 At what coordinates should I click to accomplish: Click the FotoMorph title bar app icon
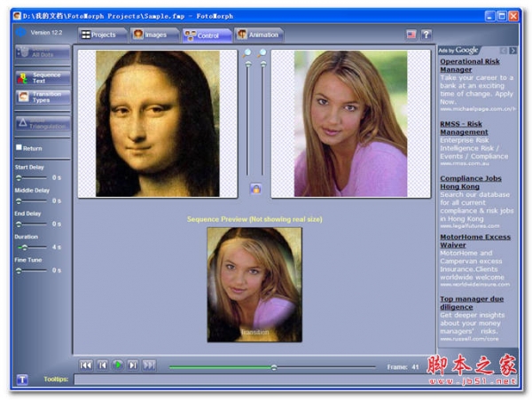pos(17,16)
